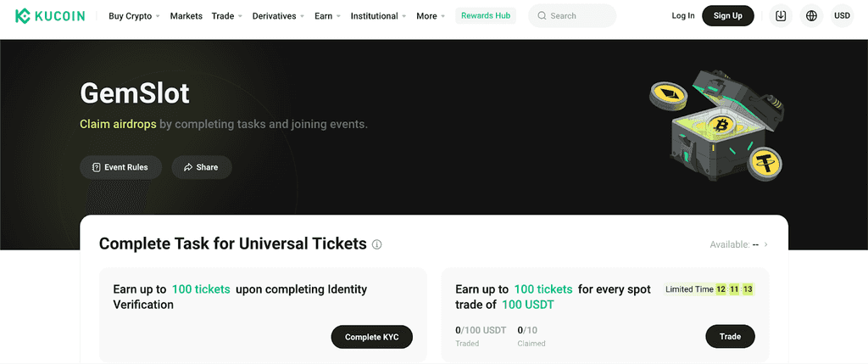Click the treasure chest illustration
Screen dimensions: 868x364
[x=718, y=126]
